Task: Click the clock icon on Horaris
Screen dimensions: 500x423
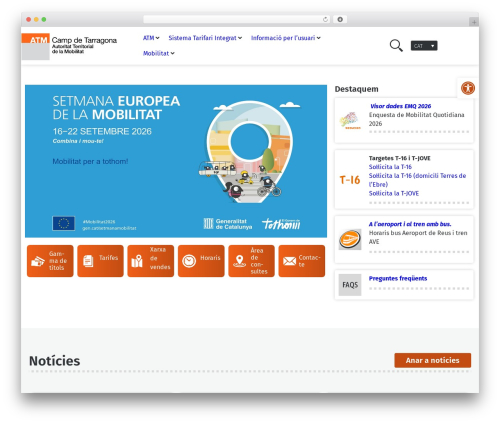Action: tap(189, 261)
